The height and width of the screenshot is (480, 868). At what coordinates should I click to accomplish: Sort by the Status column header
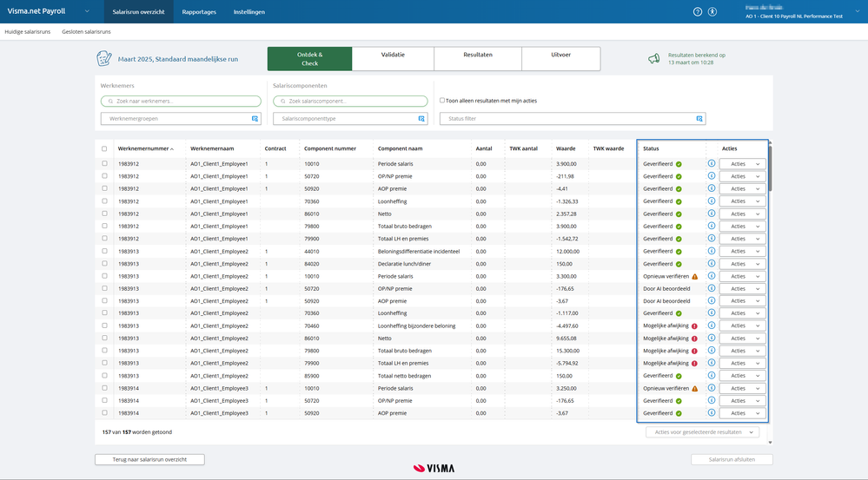(651, 148)
